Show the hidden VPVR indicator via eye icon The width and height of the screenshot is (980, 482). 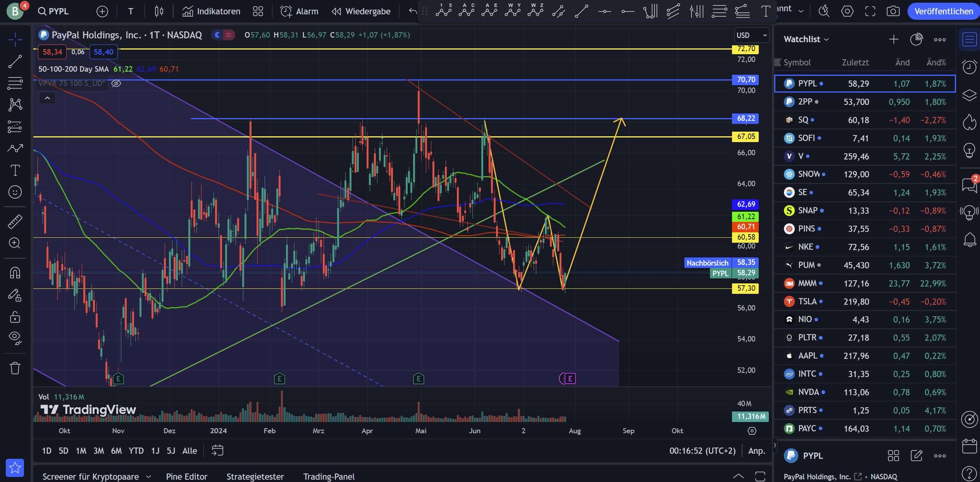(116, 83)
